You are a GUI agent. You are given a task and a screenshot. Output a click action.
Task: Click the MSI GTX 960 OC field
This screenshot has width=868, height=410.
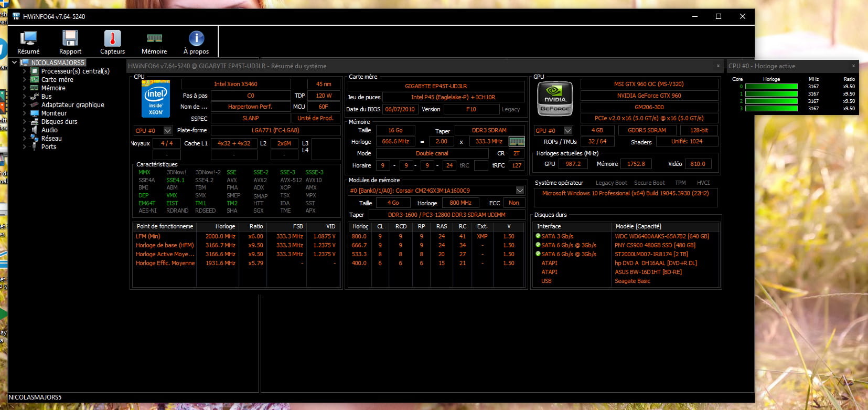click(x=649, y=84)
